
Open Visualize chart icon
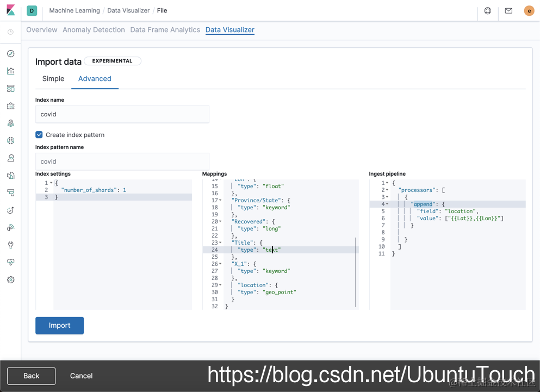click(x=11, y=71)
